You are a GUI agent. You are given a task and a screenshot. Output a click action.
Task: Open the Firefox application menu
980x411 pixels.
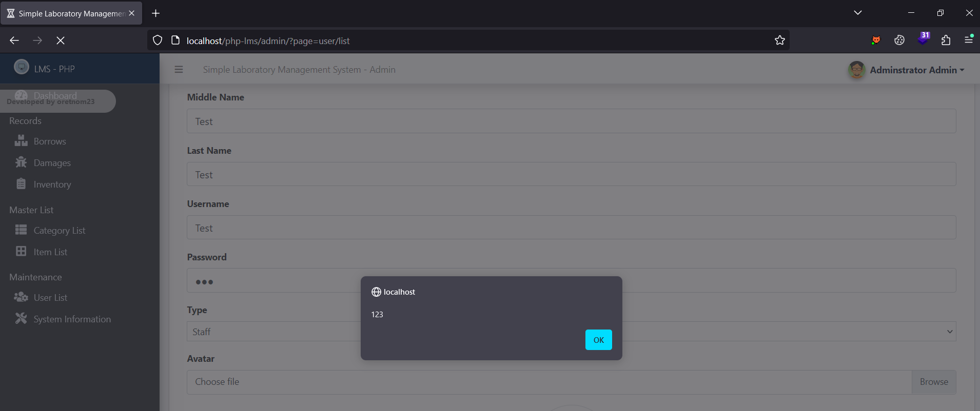click(969, 39)
